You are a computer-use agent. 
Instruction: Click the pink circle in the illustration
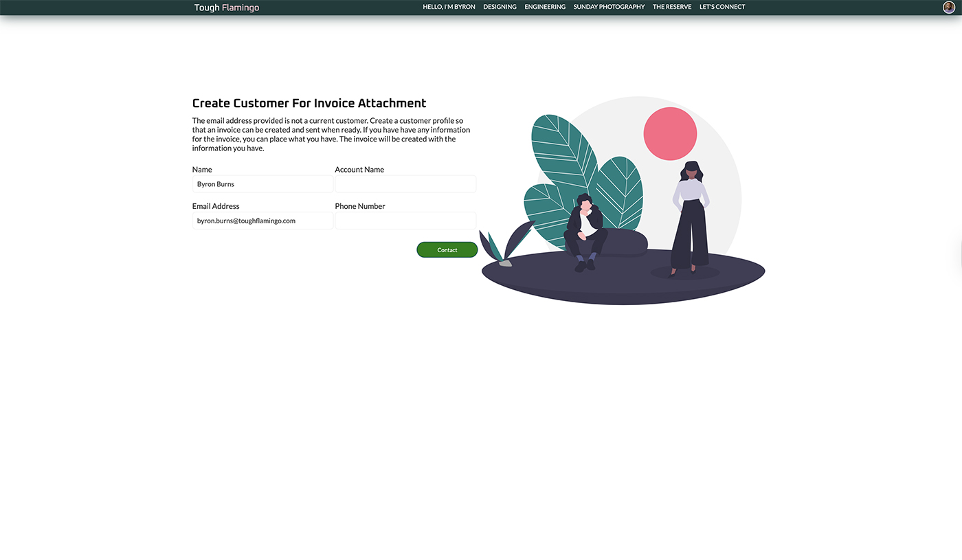[670, 134]
